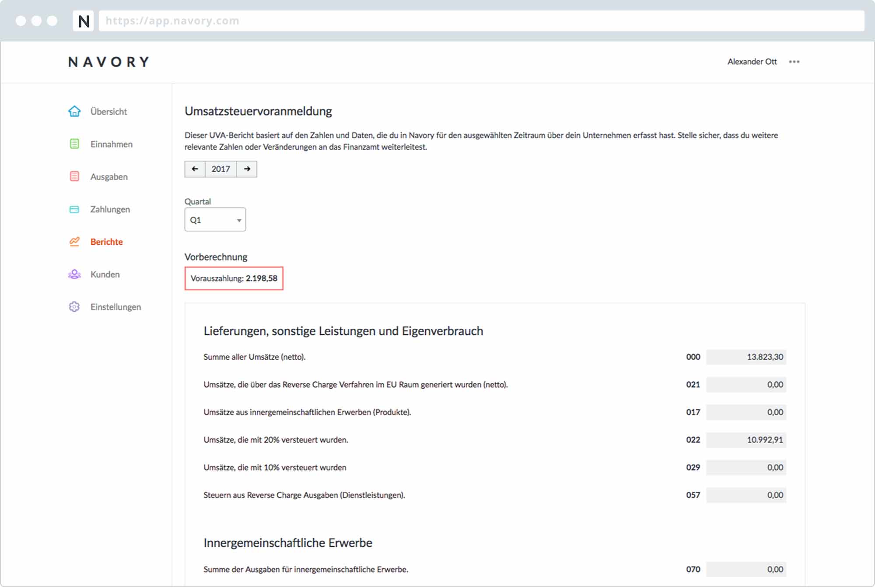Click the field 000 value 13.823,30
The width and height of the screenshot is (875, 588).
click(746, 357)
